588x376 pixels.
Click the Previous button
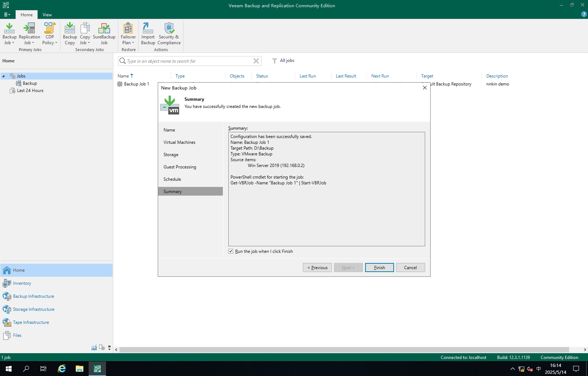317,268
